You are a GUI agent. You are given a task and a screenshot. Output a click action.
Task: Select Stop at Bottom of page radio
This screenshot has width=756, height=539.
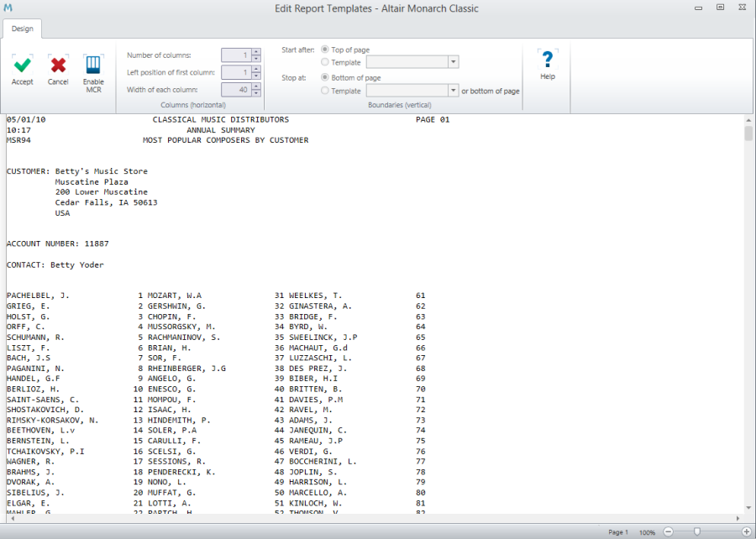click(325, 77)
